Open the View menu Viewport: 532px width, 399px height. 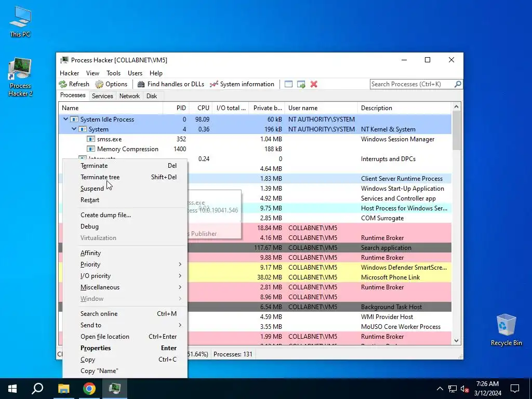point(92,73)
